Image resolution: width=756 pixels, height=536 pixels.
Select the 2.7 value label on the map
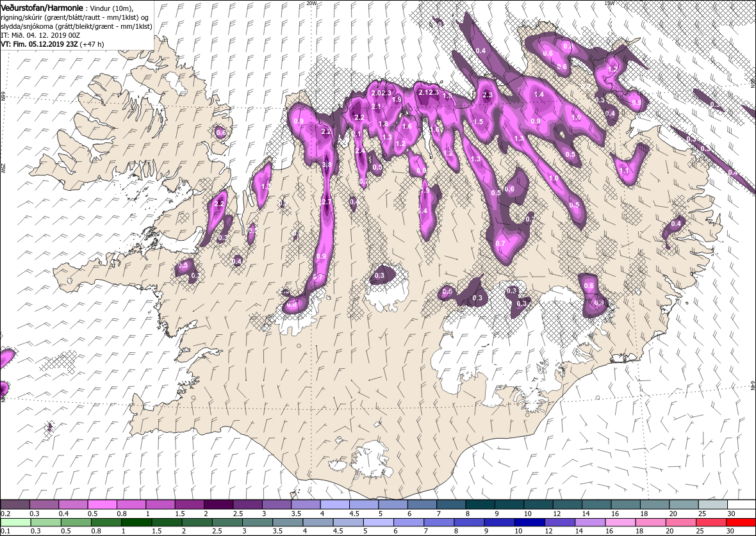[x=326, y=202]
